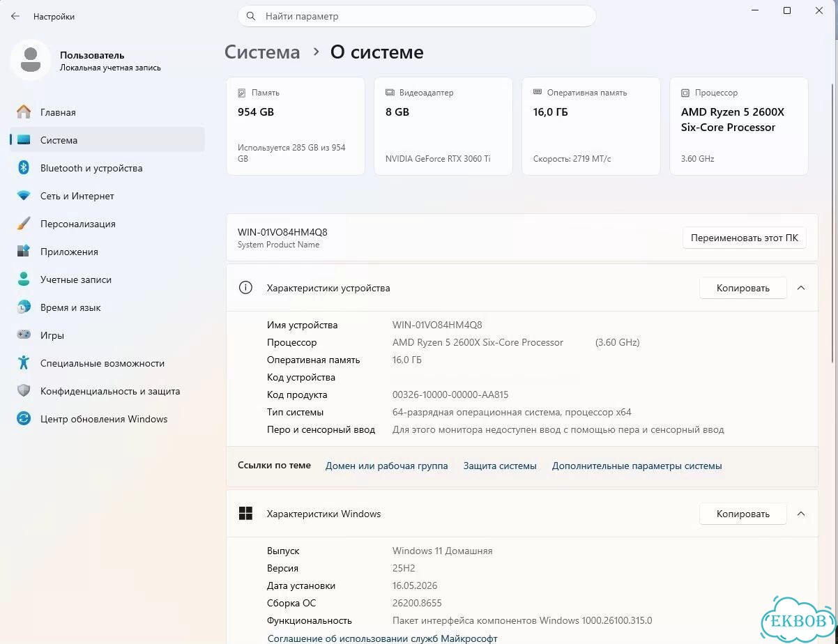Click the Оперативная память card icon
Viewport: 838px width, 644px height.
pyautogui.click(x=538, y=92)
